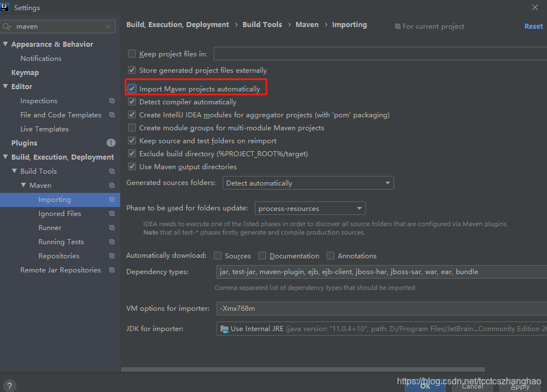The height and width of the screenshot is (392, 547).
Task: Select Remote Jar Repositories page
Action: (60, 270)
